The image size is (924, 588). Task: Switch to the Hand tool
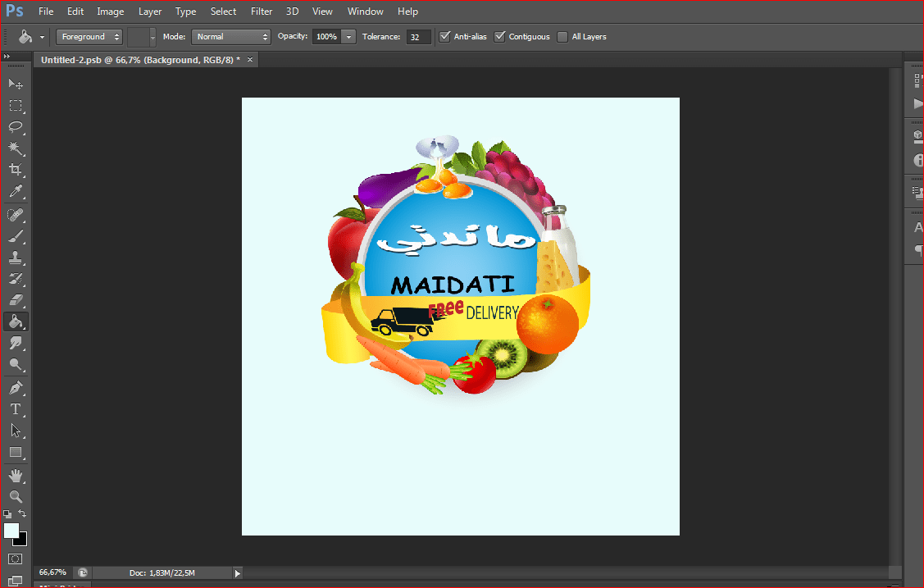(x=16, y=475)
